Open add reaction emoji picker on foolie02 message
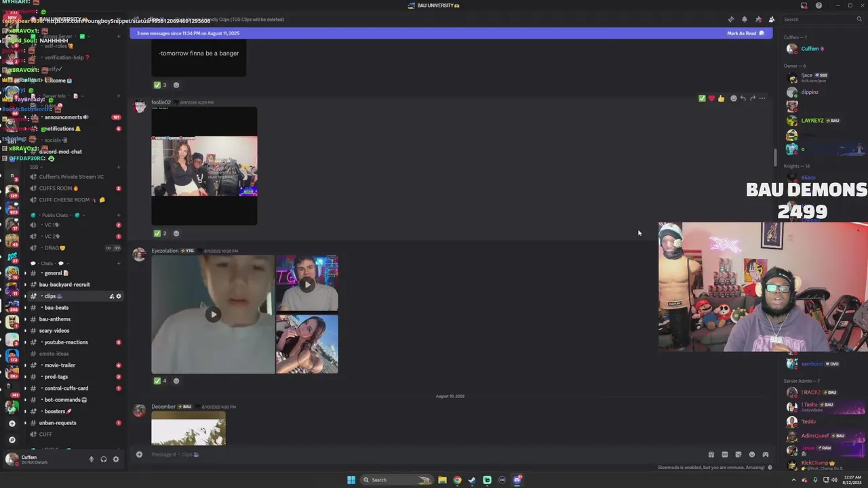The width and height of the screenshot is (868, 488). pyautogui.click(x=733, y=98)
